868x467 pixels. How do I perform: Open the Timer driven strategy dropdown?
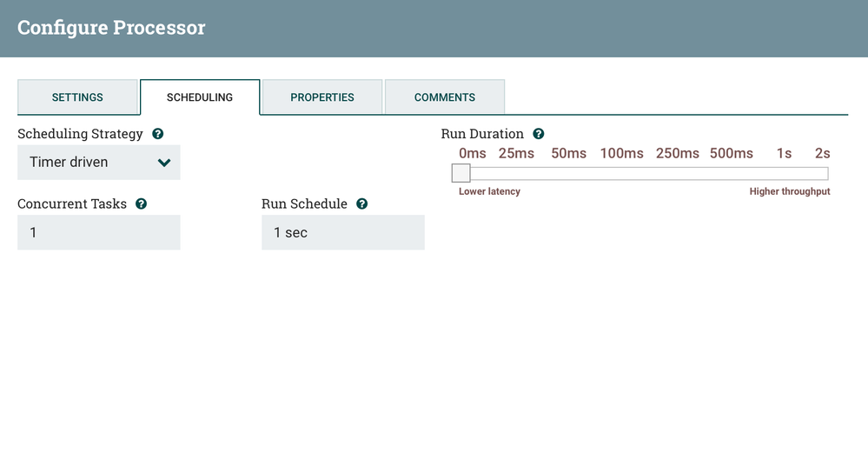click(x=98, y=163)
